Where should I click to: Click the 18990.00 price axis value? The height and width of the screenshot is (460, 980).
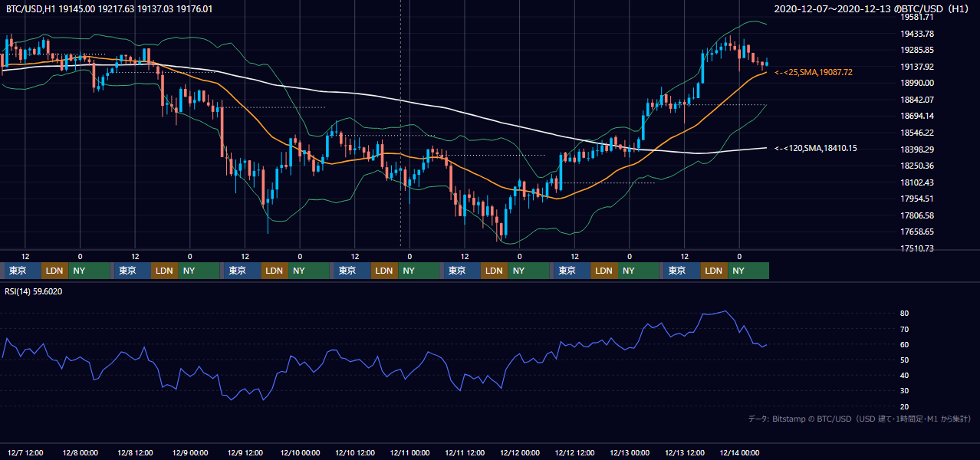click(x=917, y=83)
